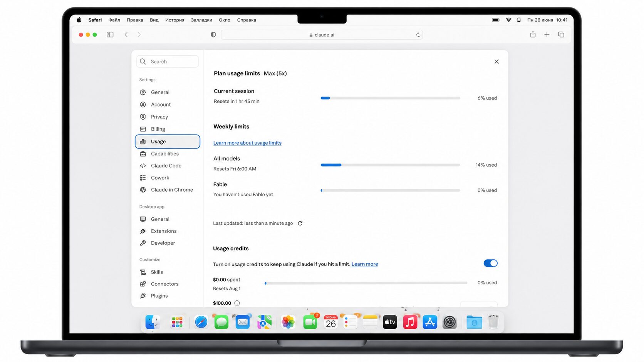Open Launchpad from the dock
Image resolution: width=644 pixels, height=362 pixels.
pyautogui.click(x=177, y=322)
